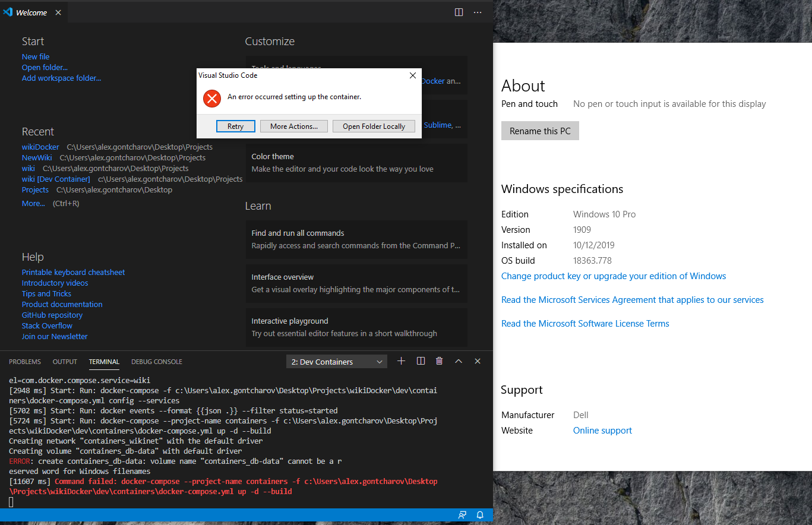Switch to the PROBLEMS tab

coord(25,362)
